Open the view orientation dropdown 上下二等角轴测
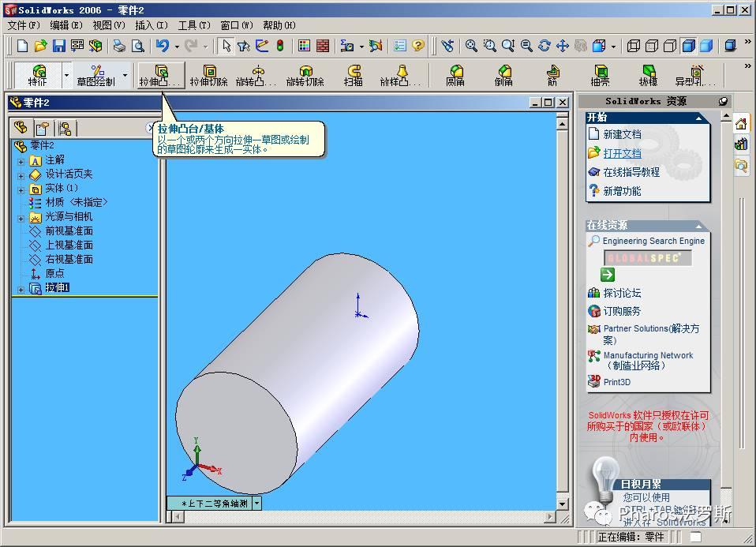This screenshot has width=756, height=547. [256, 503]
